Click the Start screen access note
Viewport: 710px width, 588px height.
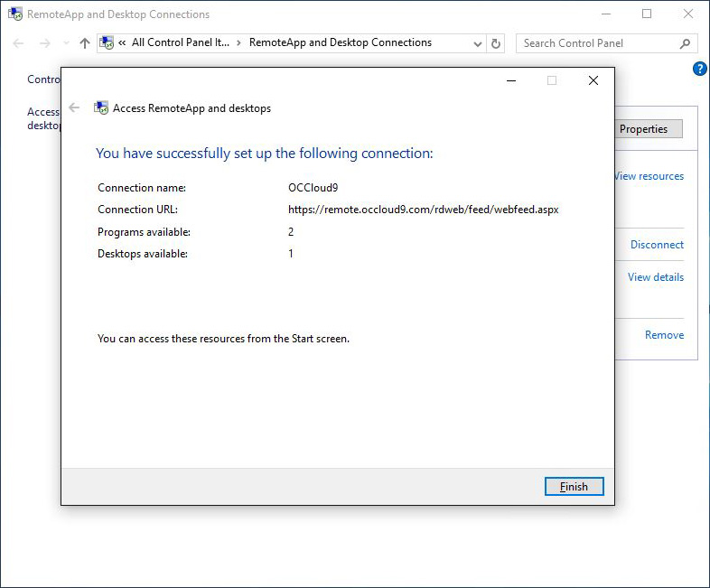(223, 339)
